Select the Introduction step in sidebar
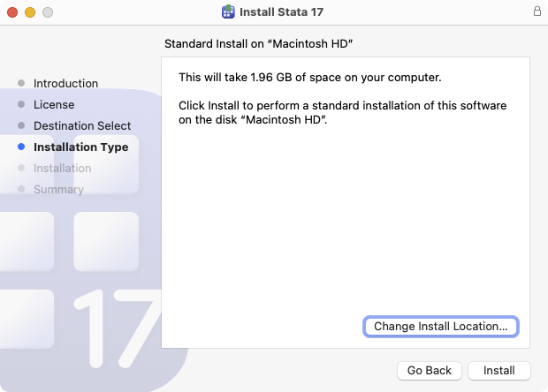Viewport: 548px width, 392px height. (65, 84)
